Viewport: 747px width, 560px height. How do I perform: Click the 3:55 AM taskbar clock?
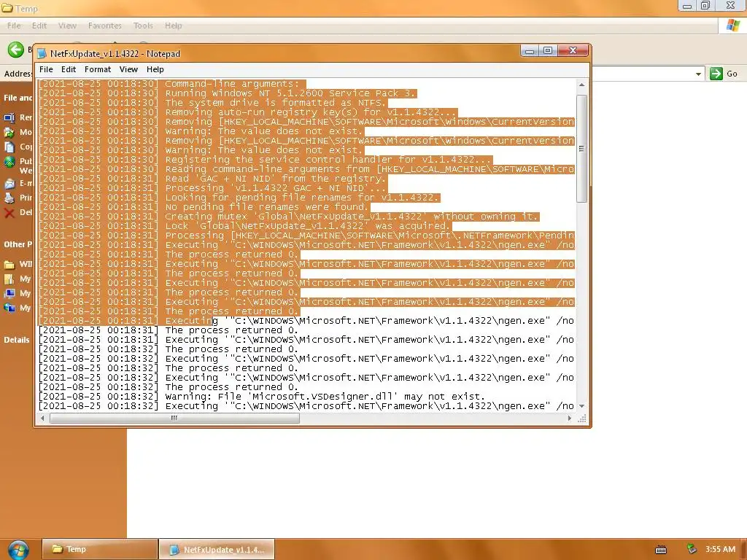click(x=720, y=550)
